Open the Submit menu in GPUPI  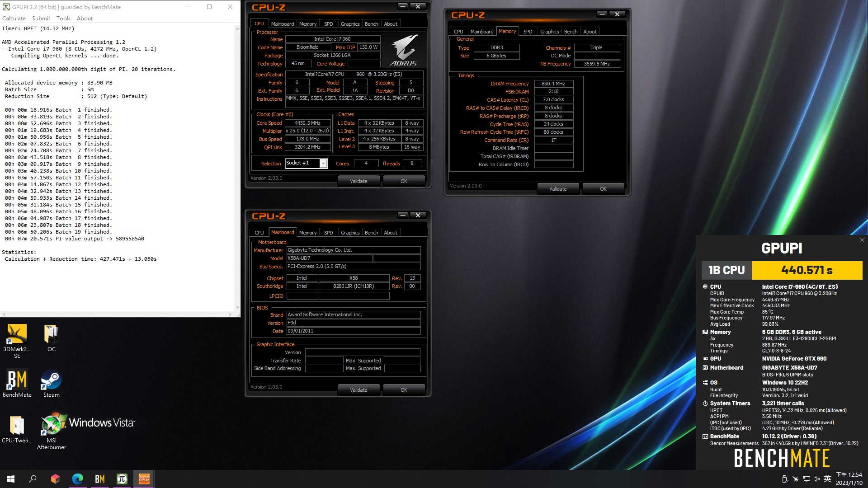coord(41,19)
